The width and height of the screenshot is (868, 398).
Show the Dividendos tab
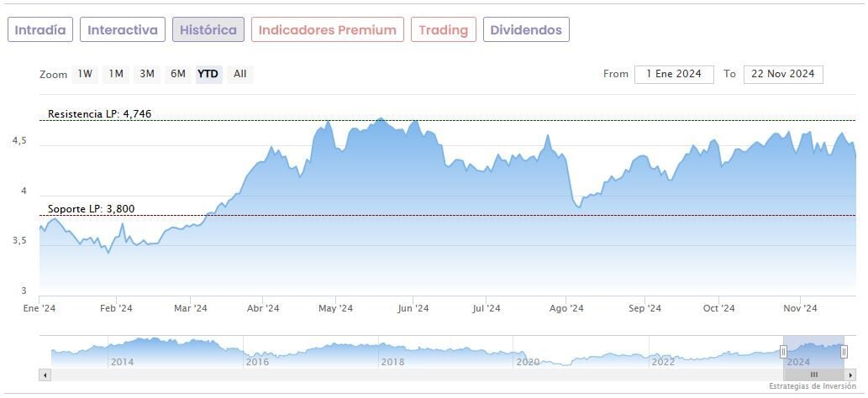(526, 30)
